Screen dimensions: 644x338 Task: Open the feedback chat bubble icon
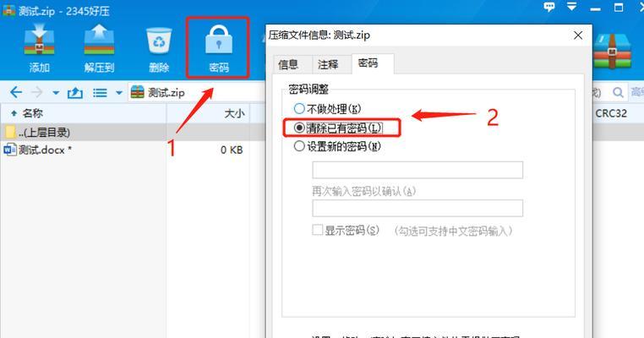pos(549,7)
